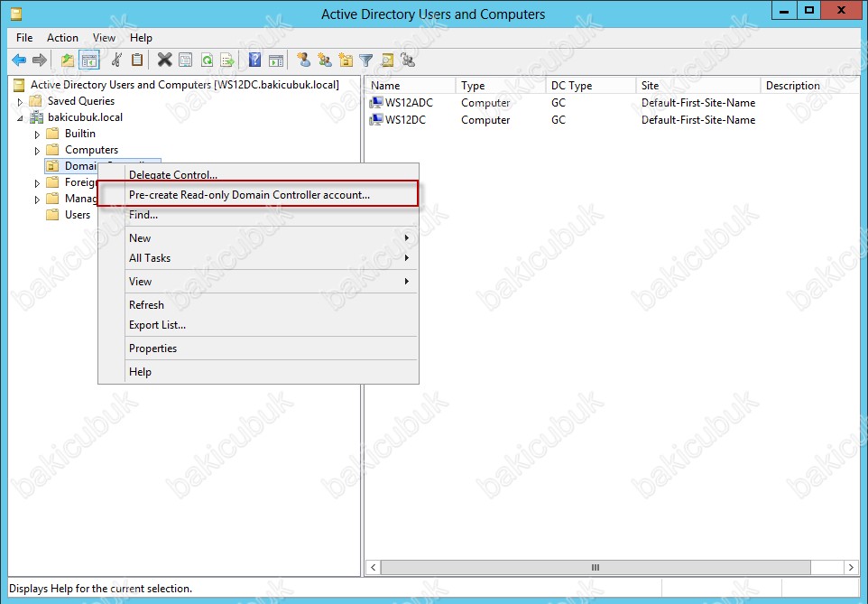Click the computer icon beside WS12ADC
This screenshot has height=604, width=868.
(x=376, y=103)
